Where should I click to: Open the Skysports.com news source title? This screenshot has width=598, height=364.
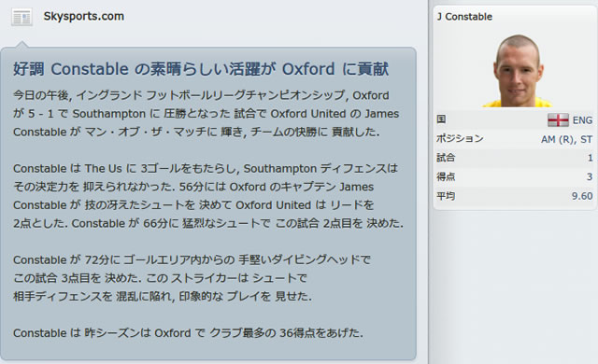point(83,17)
